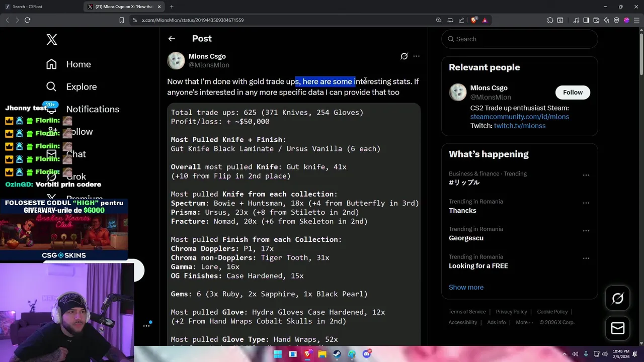Click Show more under What's happening
Screen dimensions: 644x362
point(466,287)
